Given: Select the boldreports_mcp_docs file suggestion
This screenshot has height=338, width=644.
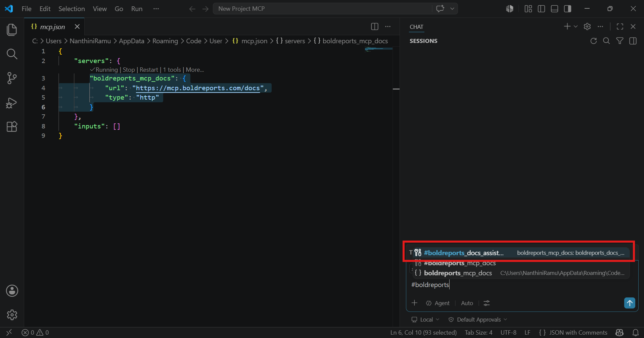Looking at the screenshot, I should 520,273.
